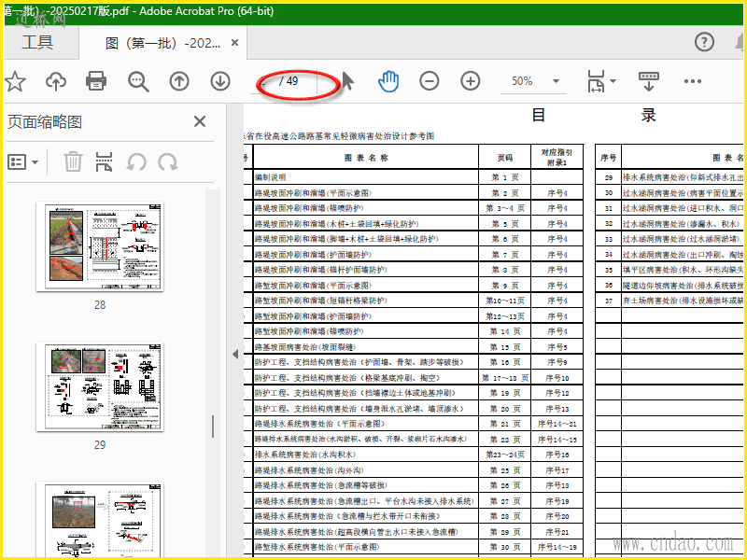The image size is (747, 560).
Task: Go to next page arrow
Action: pyautogui.click(x=220, y=81)
